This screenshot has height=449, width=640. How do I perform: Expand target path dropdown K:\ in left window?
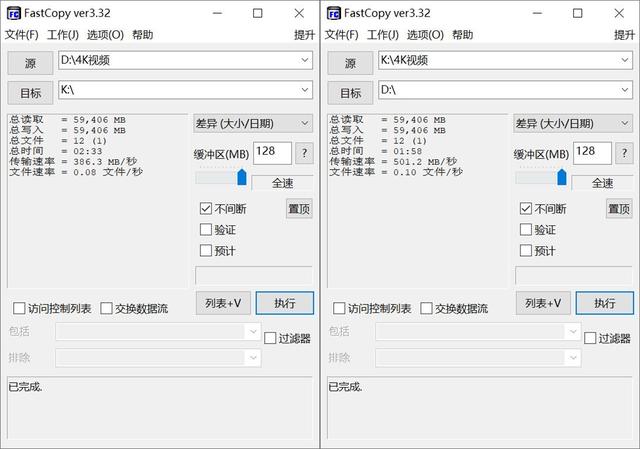304,90
